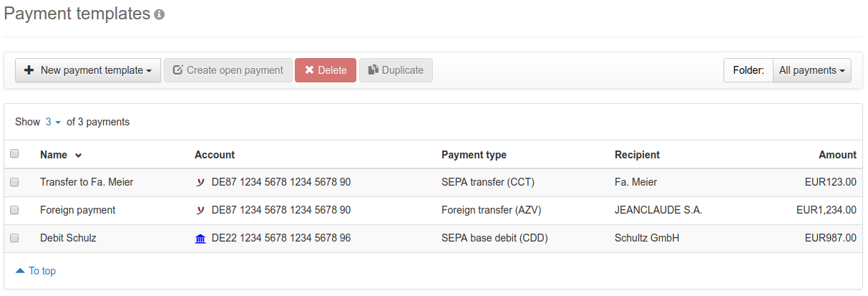Click the Duplicate button
Image resolution: width=868 pixels, height=296 pixels.
pos(396,70)
